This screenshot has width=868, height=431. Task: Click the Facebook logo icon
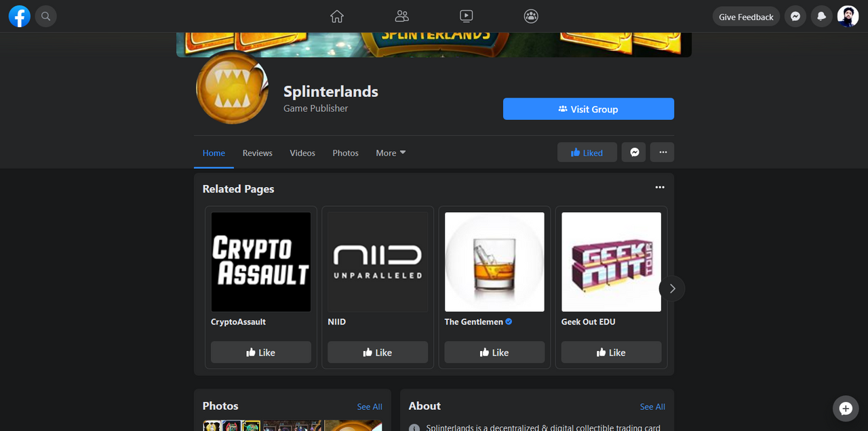20,16
